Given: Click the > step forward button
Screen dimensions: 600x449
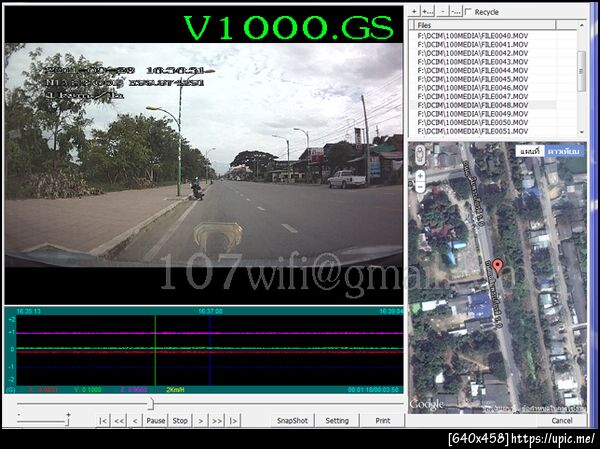Looking at the screenshot, I should click(200, 421).
